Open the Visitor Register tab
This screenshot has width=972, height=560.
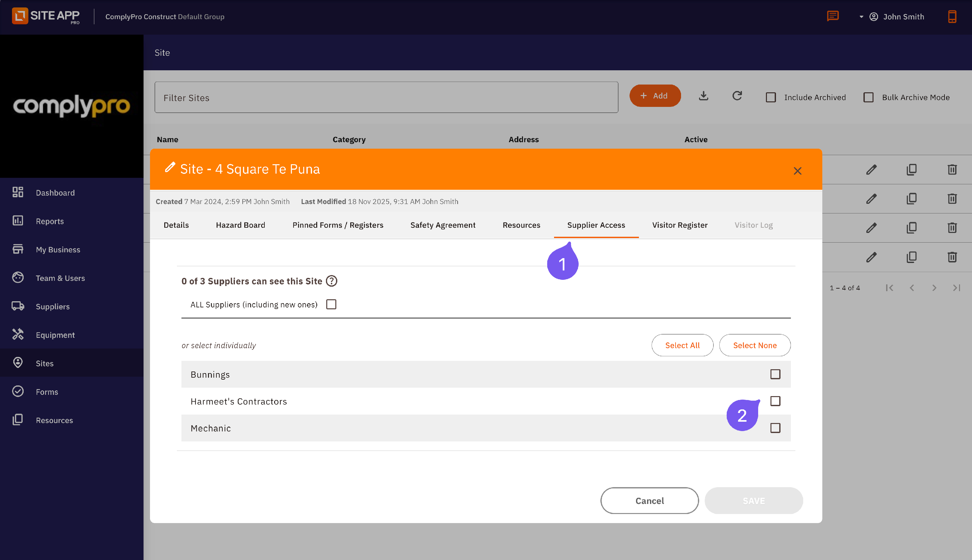[679, 225]
